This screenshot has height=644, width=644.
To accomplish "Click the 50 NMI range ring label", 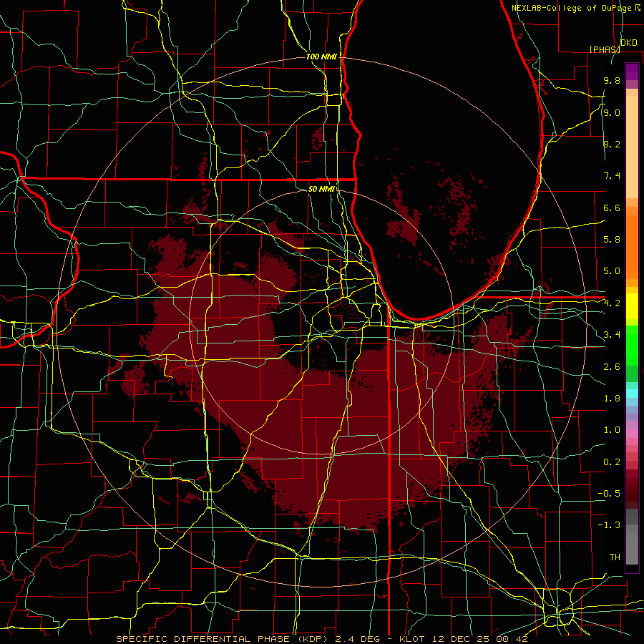I will [x=321, y=189].
